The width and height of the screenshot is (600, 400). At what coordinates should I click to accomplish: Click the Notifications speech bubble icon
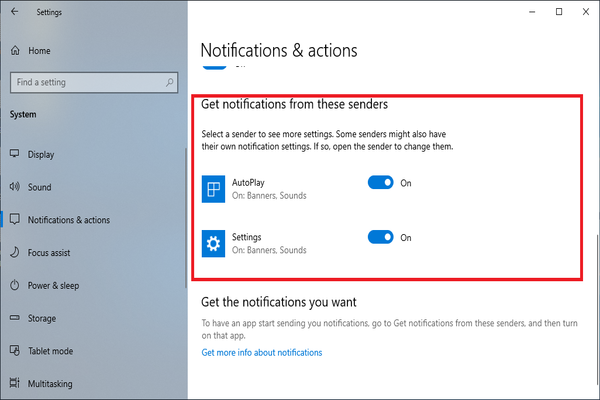tap(15, 220)
